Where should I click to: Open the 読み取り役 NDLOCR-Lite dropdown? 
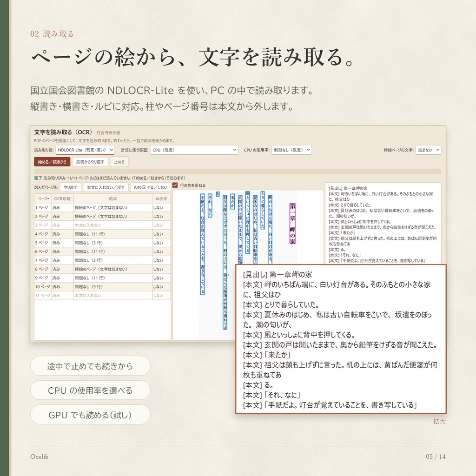(85, 150)
